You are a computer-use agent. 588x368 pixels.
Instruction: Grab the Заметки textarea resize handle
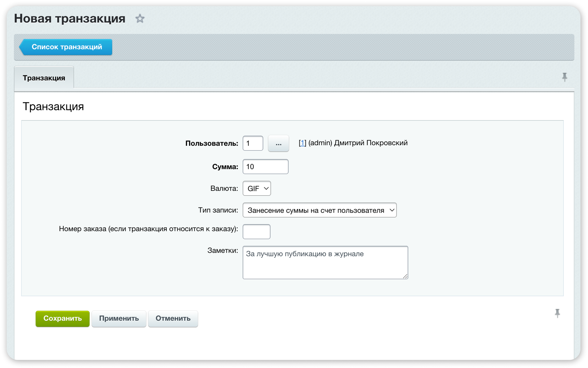point(405,276)
